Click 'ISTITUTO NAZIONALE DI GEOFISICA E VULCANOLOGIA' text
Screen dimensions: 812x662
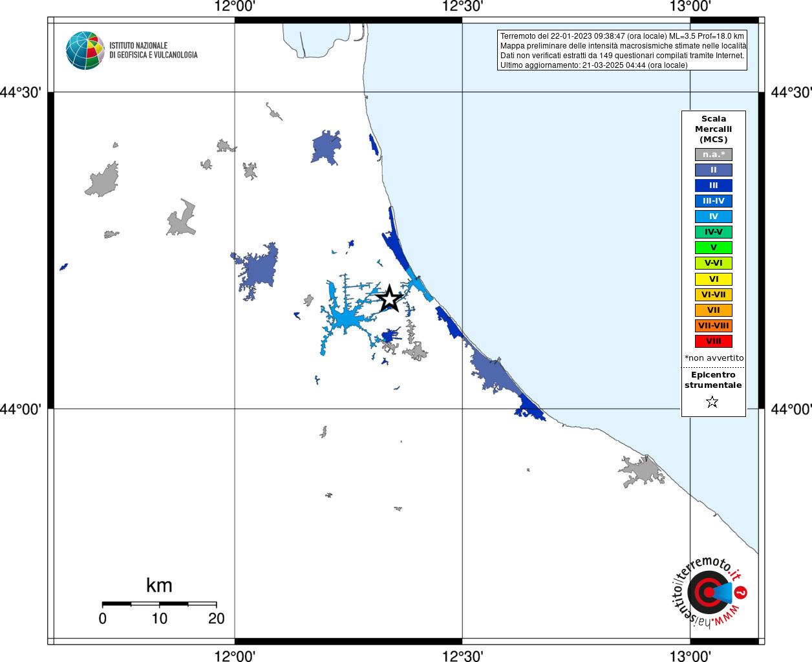pos(153,50)
